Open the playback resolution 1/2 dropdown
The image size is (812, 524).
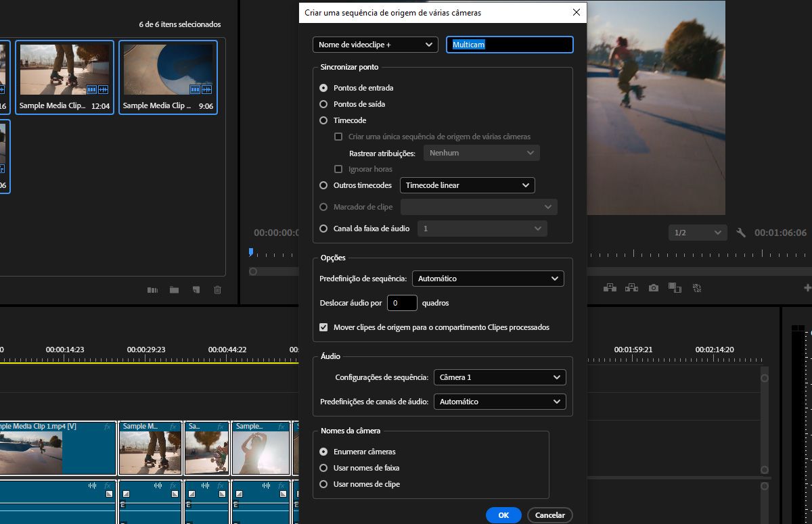pos(698,232)
